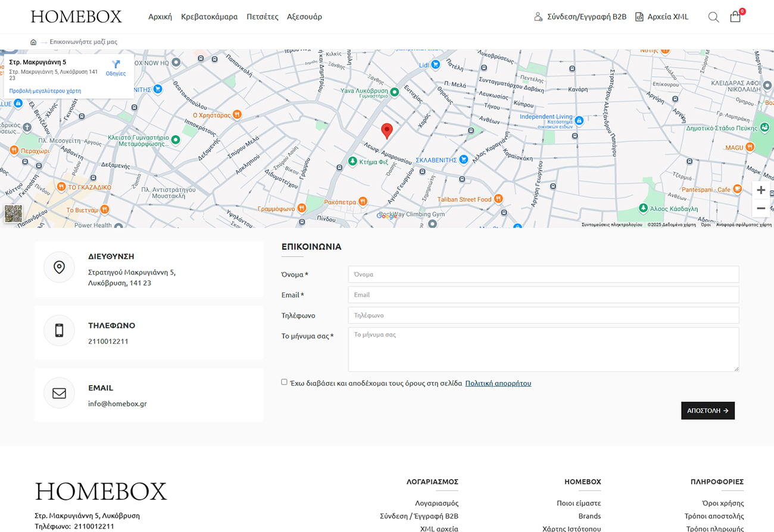Click the Κλειστό Γυμναστήριο Μεταμόρφωσης marker
This screenshot has height=532, width=774.
pyautogui.click(x=175, y=140)
